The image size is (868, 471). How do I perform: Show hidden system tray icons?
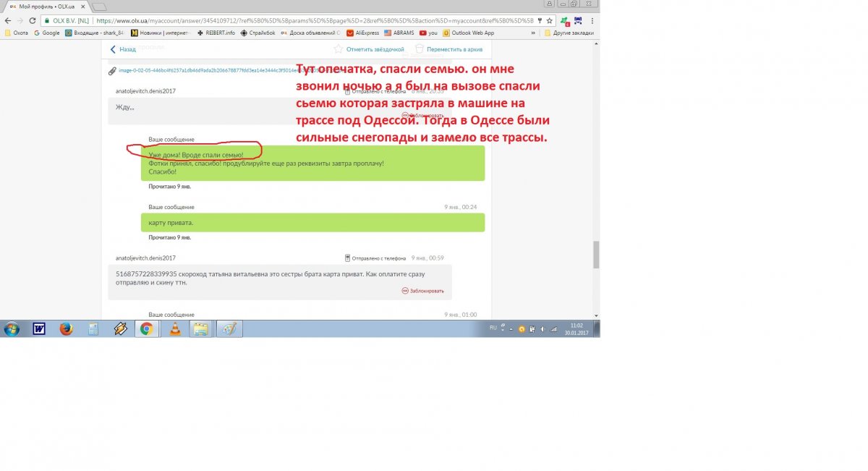pyautogui.click(x=509, y=329)
